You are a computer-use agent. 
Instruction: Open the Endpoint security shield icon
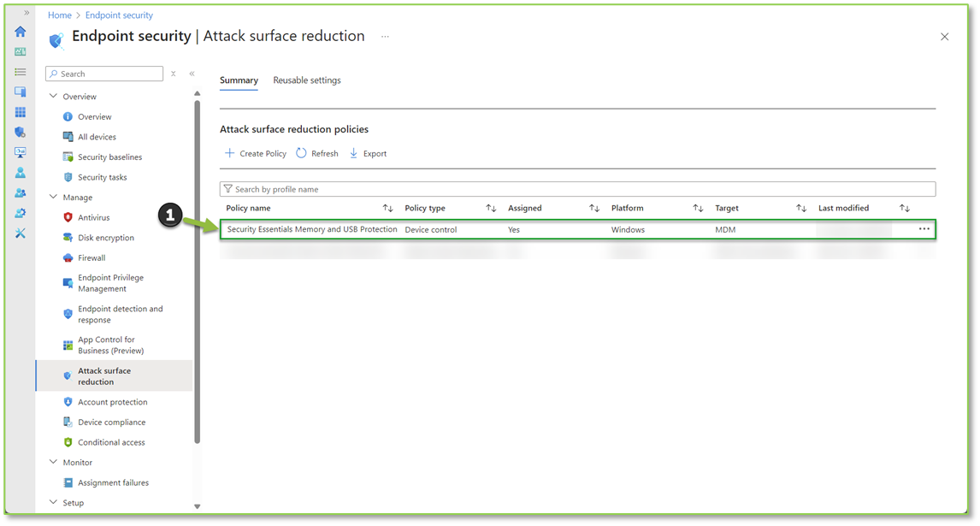point(20,132)
